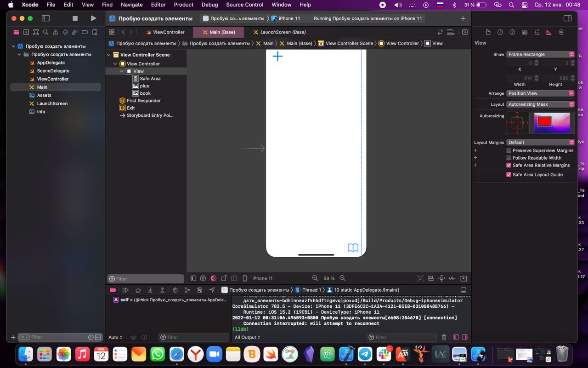Uncheck Safe Area Layout Guide
This screenshot has height=368, width=588.
509,175
